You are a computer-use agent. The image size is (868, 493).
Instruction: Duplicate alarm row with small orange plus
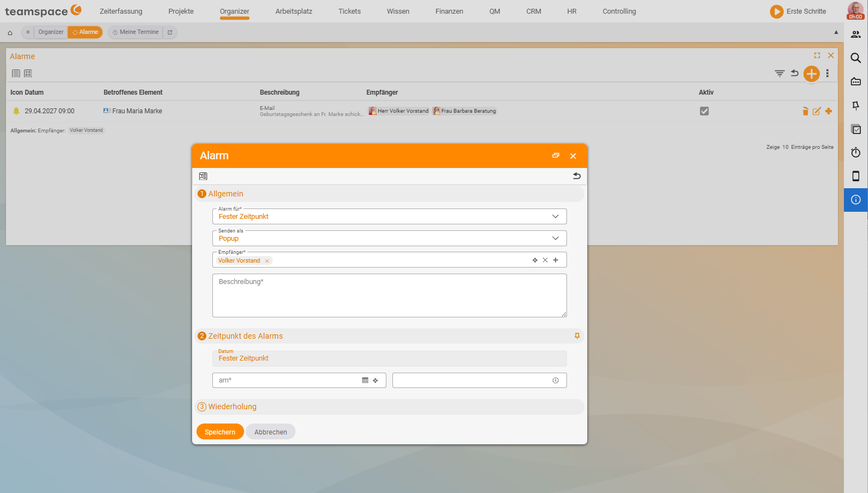(x=829, y=111)
